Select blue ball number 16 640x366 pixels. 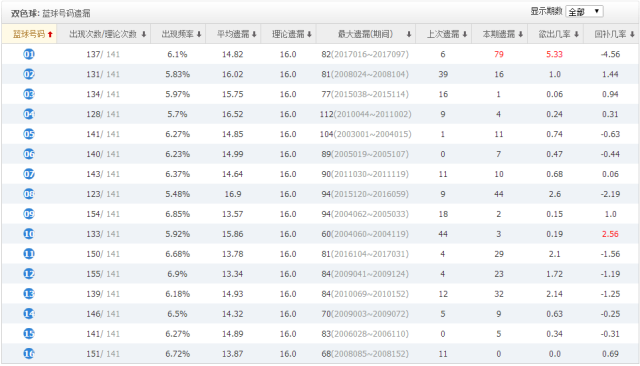29,354
